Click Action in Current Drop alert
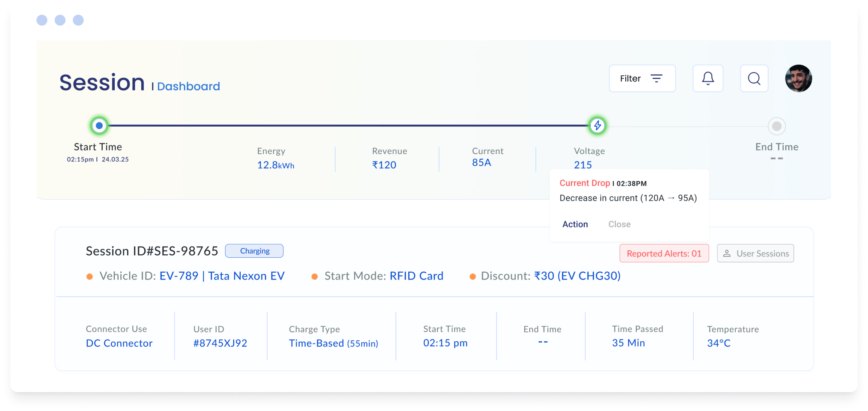This screenshot has width=868, height=411. point(575,224)
